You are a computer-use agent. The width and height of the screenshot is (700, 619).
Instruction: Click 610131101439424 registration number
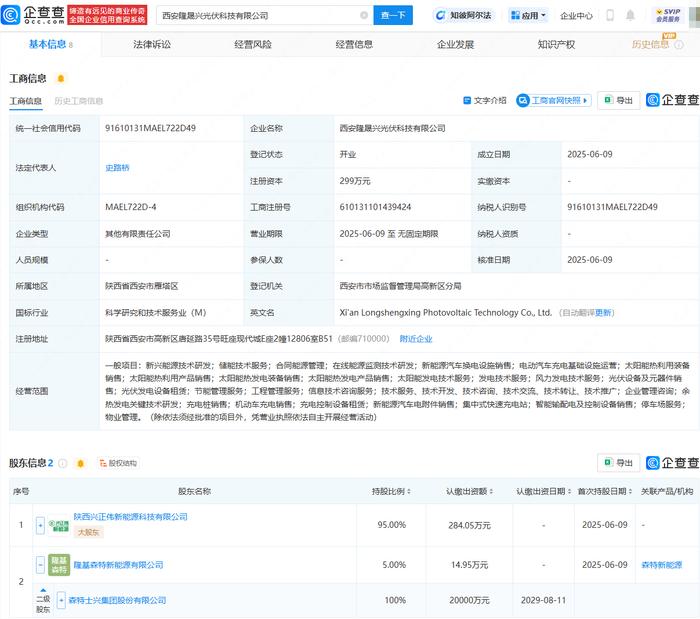[375, 207]
